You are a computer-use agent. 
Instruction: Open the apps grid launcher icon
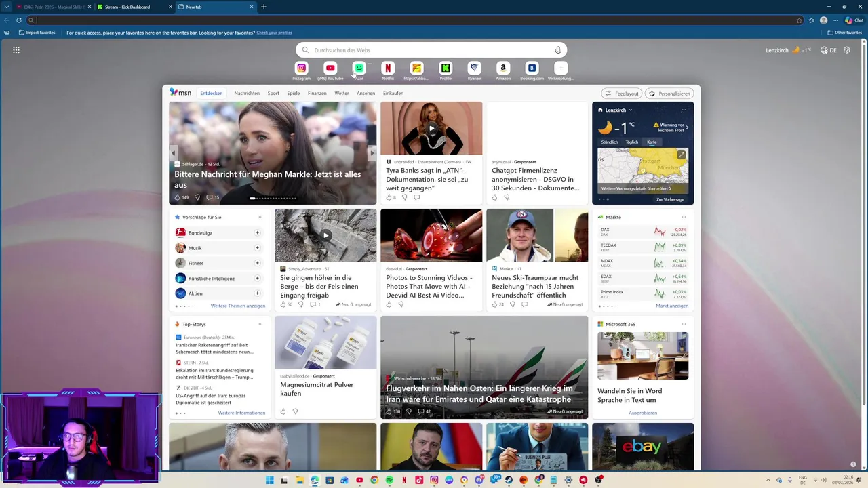(x=16, y=49)
